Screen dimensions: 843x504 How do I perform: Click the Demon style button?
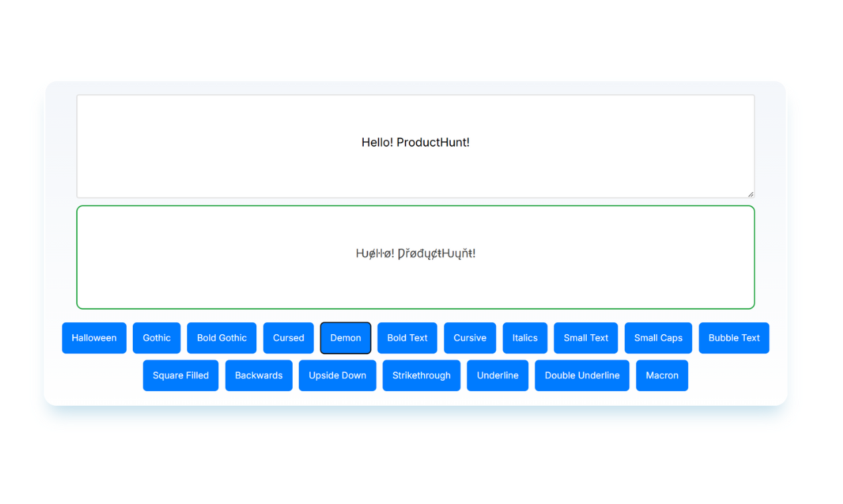click(346, 338)
